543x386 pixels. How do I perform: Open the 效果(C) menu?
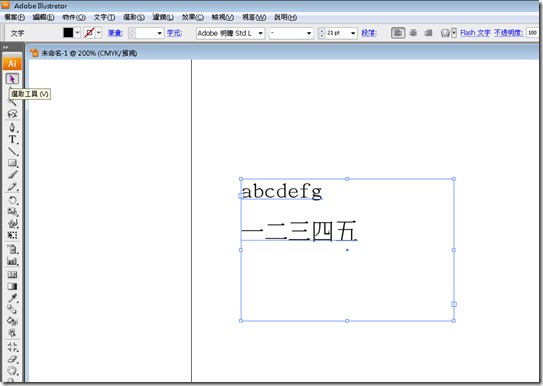pyautogui.click(x=193, y=17)
